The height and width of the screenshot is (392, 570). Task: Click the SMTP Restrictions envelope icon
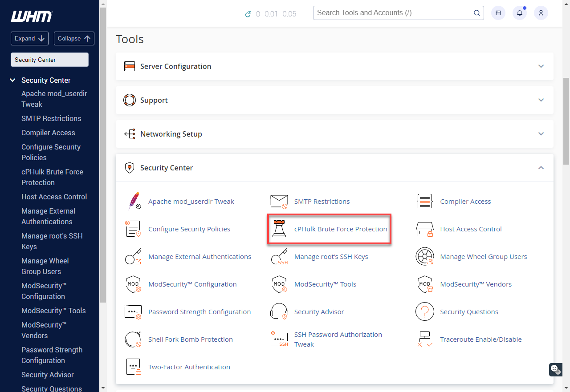pos(279,201)
